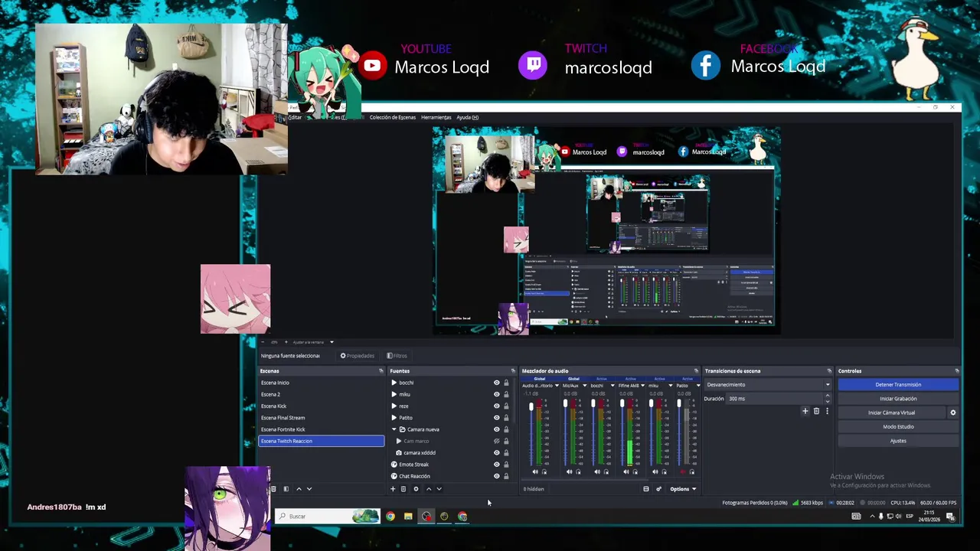Click Detener Transmisión button
The width and height of the screenshot is (980, 551).
[898, 385]
